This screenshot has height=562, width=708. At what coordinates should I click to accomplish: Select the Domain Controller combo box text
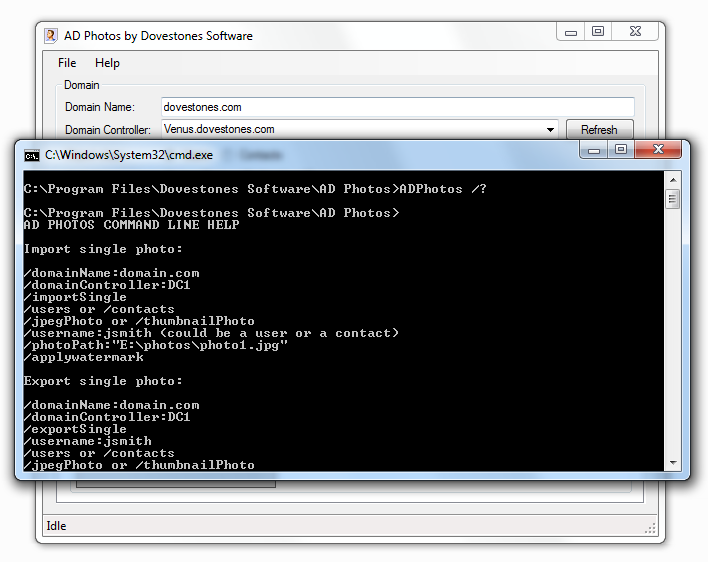tap(219, 129)
